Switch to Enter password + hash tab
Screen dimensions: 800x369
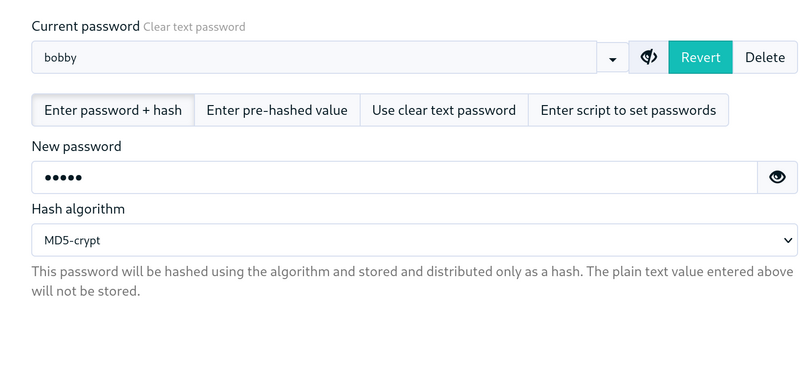113,110
